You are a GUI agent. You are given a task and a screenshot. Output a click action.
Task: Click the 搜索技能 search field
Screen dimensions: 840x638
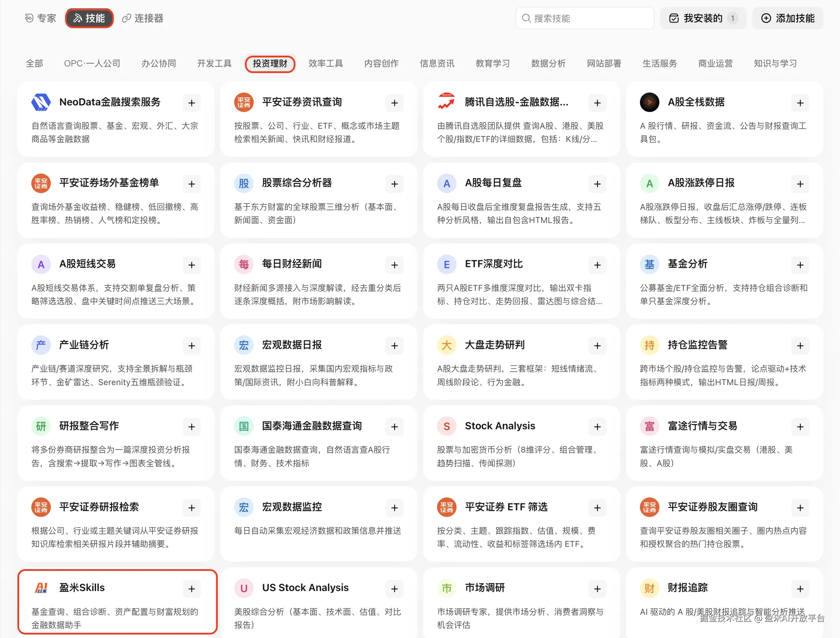click(x=585, y=18)
